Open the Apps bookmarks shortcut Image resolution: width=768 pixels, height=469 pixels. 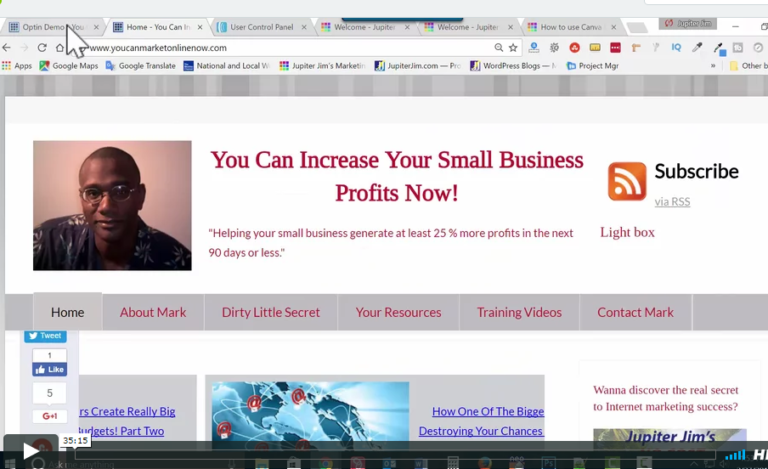pyautogui.click(x=17, y=66)
